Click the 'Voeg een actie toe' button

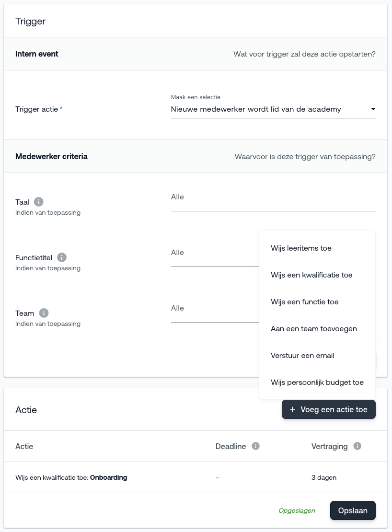coord(328,410)
